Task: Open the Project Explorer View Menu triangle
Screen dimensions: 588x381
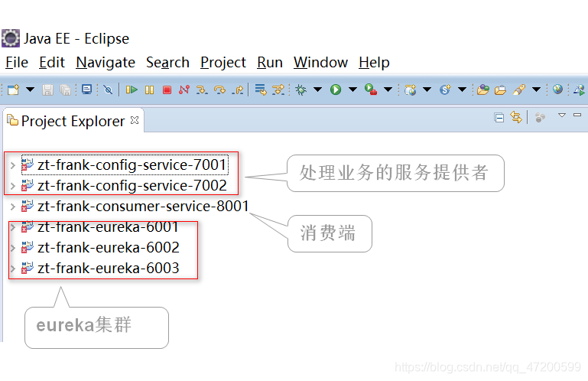Action: 562,116
